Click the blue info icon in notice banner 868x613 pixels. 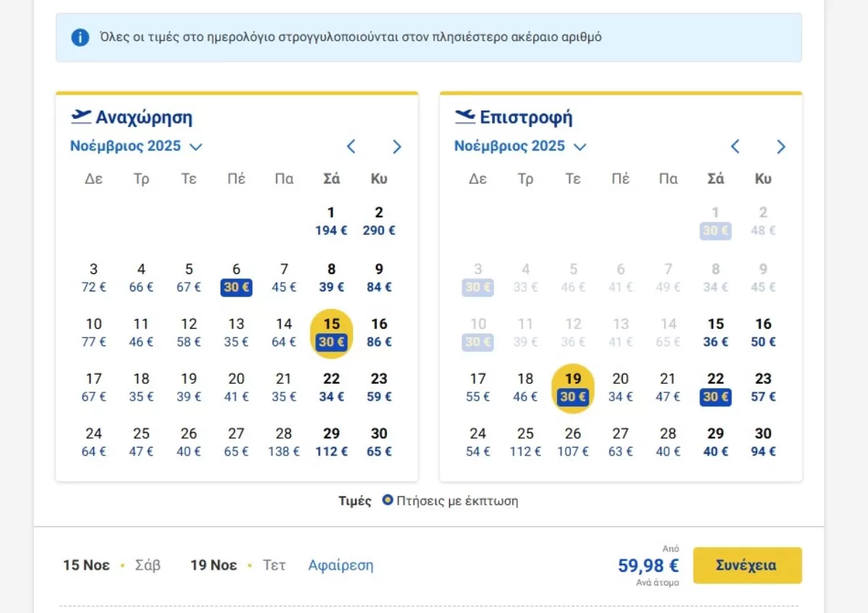pyautogui.click(x=80, y=37)
